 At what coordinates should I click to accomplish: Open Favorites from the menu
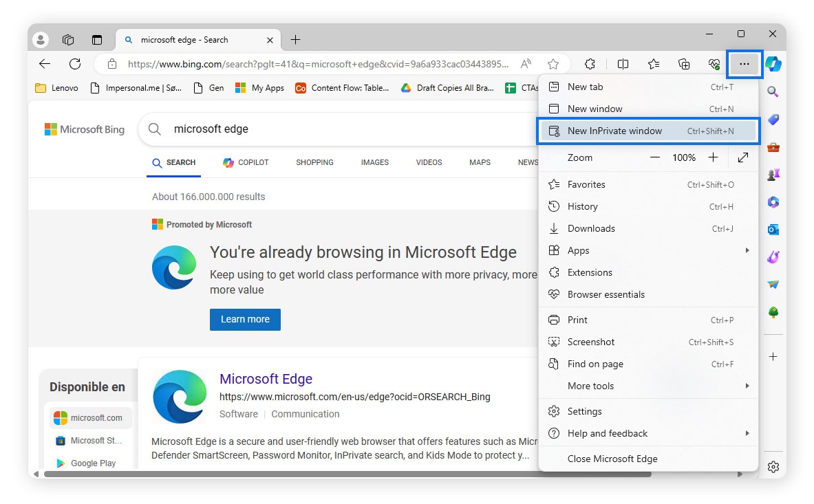click(648, 184)
